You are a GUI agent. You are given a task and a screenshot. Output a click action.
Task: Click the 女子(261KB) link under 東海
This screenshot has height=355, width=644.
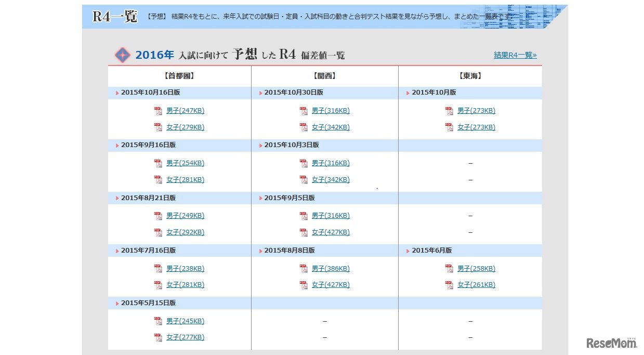click(477, 285)
